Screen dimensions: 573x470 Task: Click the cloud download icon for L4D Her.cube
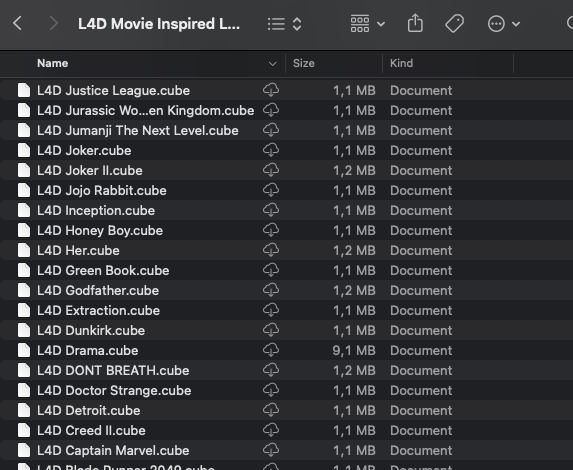coord(271,250)
